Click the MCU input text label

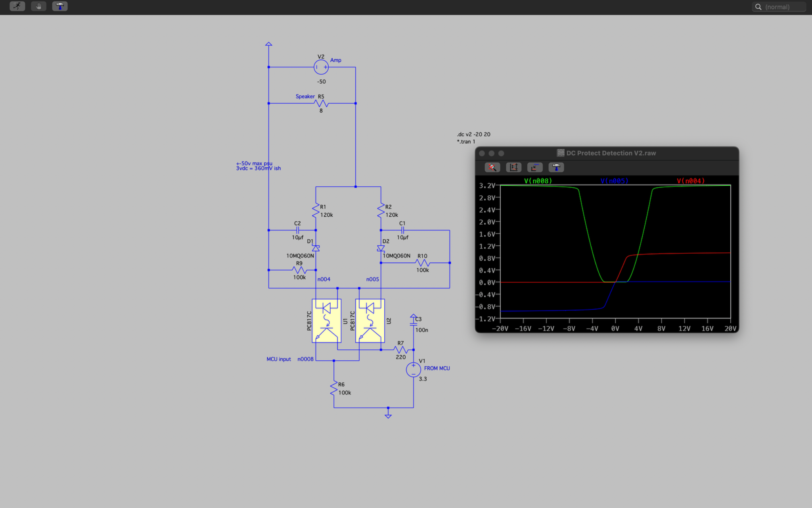click(x=279, y=359)
